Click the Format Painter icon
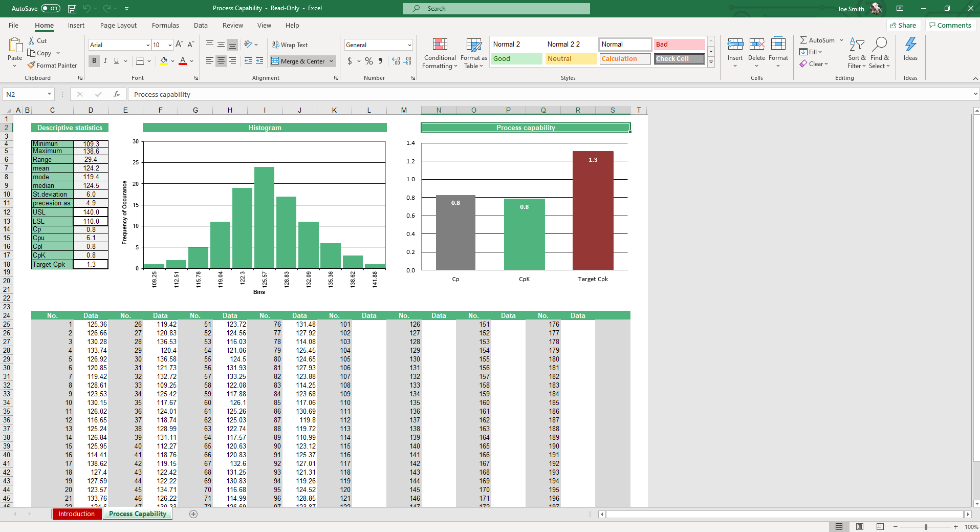This screenshot has height=532, width=980. coord(32,66)
